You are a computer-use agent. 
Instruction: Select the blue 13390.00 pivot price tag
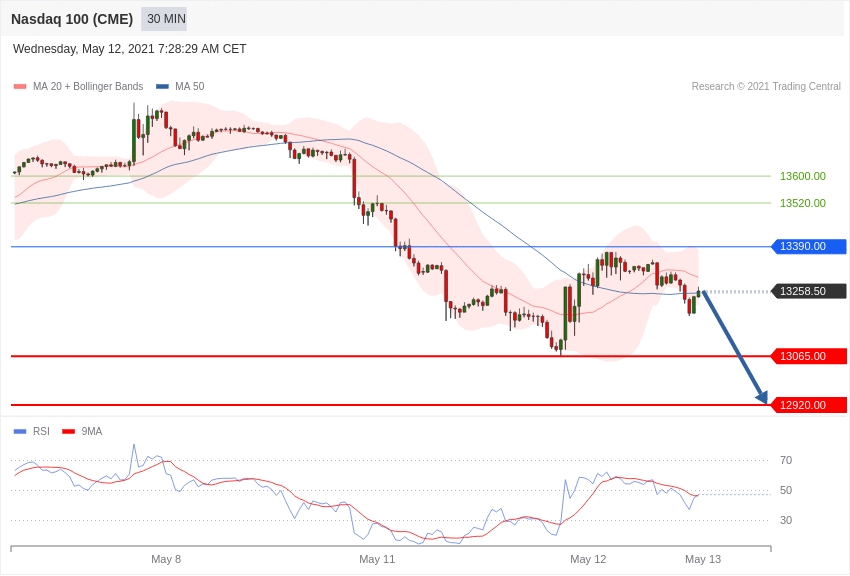tap(808, 247)
